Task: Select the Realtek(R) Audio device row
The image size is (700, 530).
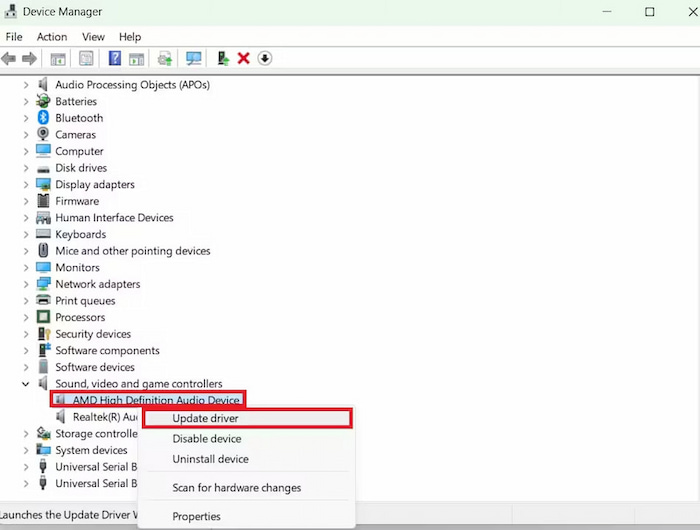Action: pyautogui.click(x=97, y=417)
